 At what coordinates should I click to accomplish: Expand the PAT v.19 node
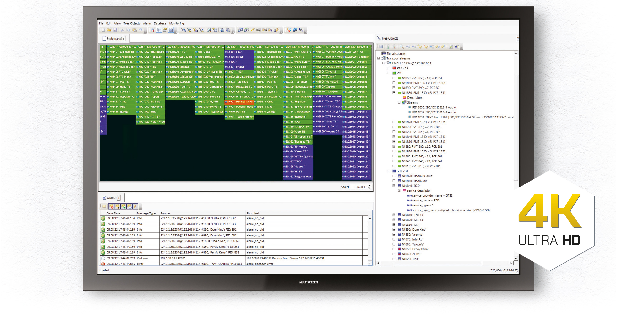pyautogui.click(x=389, y=68)
